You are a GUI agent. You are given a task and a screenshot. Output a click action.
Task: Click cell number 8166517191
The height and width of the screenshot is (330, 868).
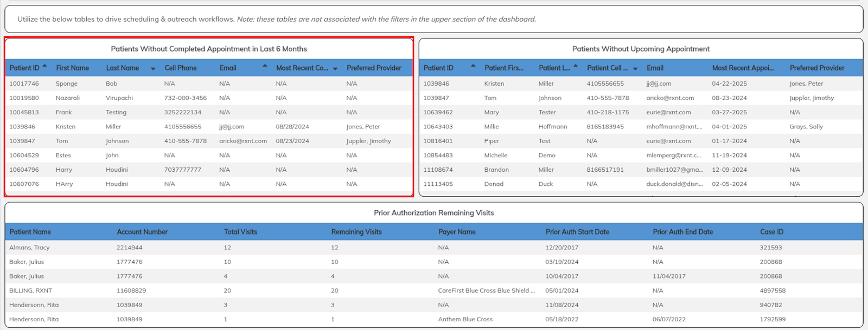pos(605,170)
